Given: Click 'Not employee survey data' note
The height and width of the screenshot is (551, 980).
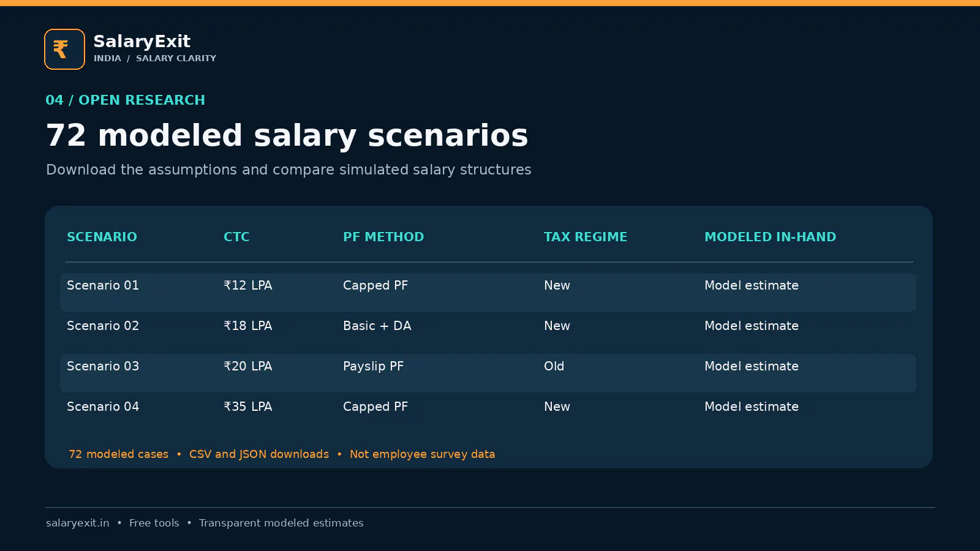Looking at the screenshot, I should 423,454.
